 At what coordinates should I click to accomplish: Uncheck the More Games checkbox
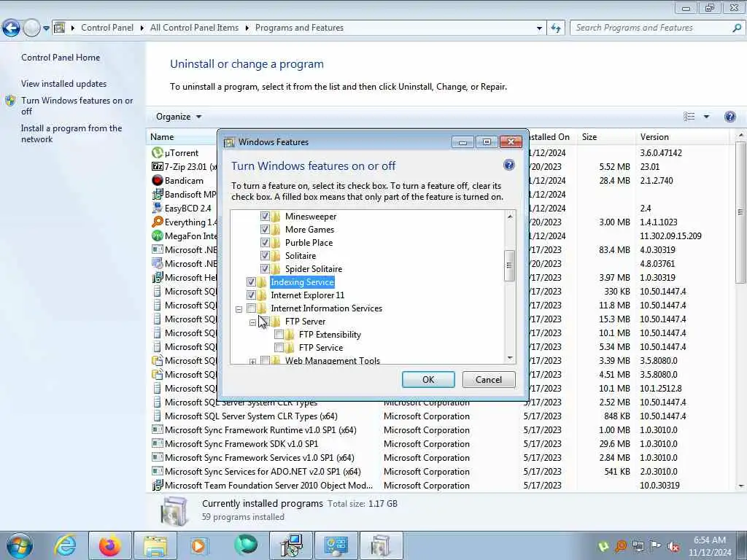pos(265,229)
